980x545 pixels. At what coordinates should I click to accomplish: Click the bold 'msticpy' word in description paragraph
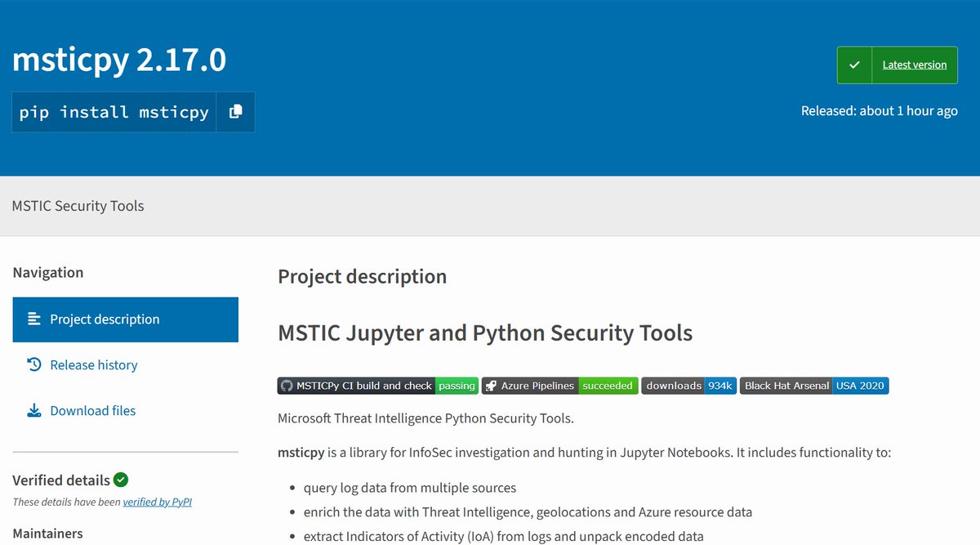click(301, 452)
